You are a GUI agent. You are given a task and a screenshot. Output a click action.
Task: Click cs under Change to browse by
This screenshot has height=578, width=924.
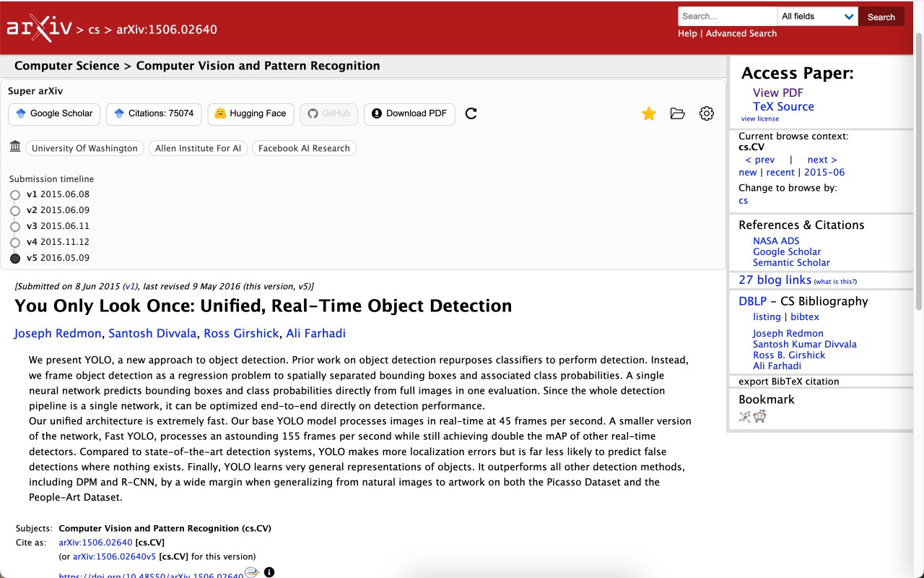point(744,200)
